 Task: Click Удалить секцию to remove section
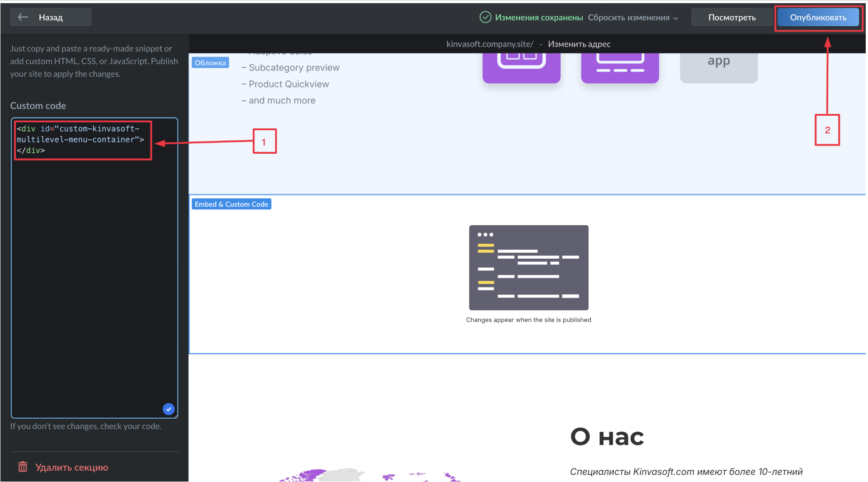coord(71,467)
